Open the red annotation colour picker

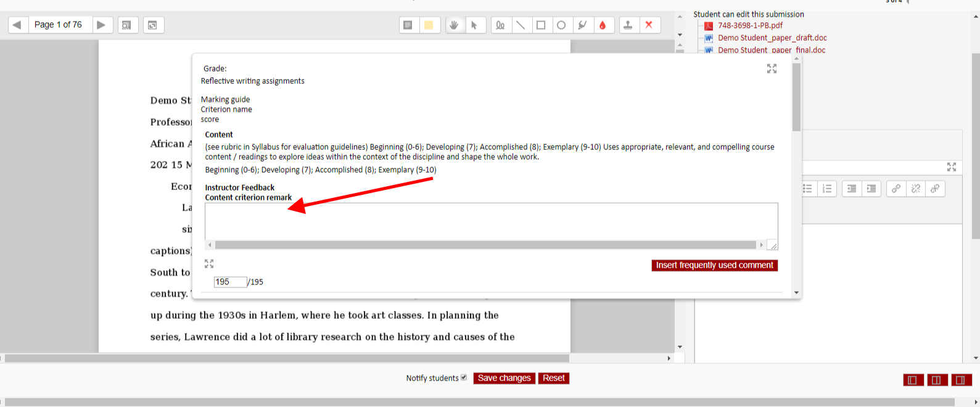coord(603,25)
